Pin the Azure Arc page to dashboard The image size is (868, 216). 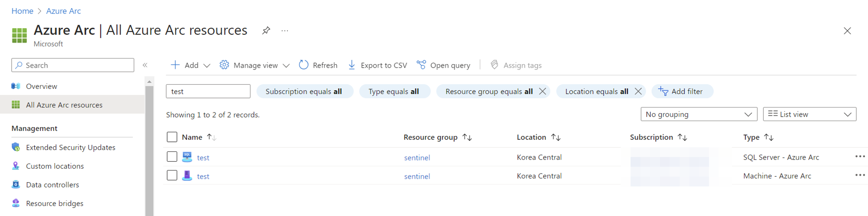tap(266, 30)
